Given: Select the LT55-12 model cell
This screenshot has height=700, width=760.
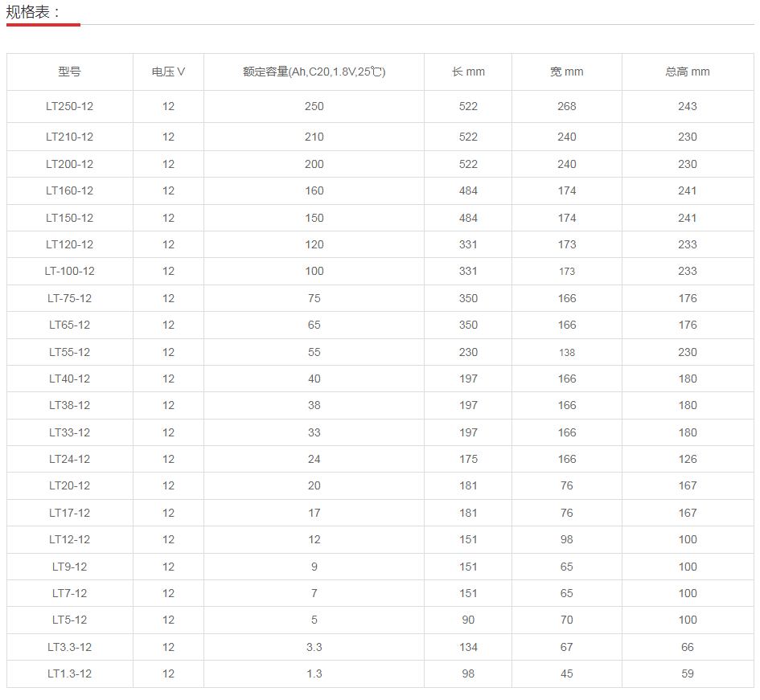Looking at the screenshot, I should click(x=68, y=351).
